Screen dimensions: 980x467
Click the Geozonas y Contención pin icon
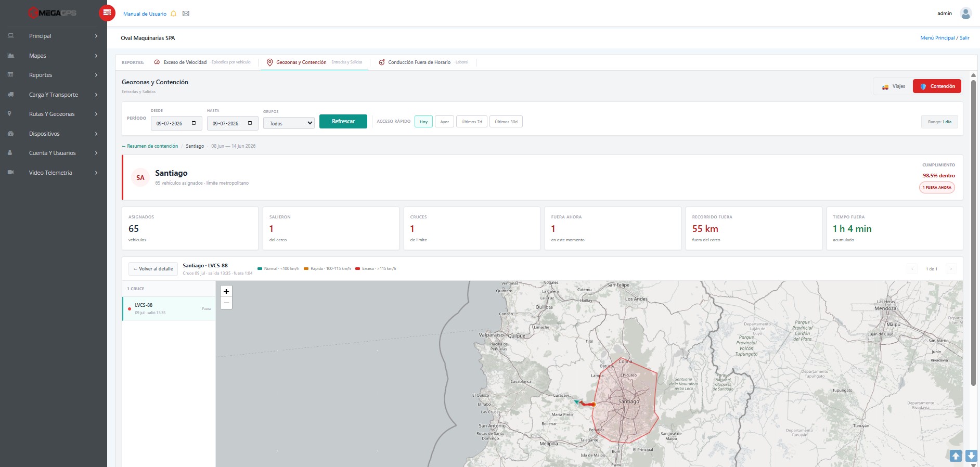pyautogui.click(x=269, y=62)
